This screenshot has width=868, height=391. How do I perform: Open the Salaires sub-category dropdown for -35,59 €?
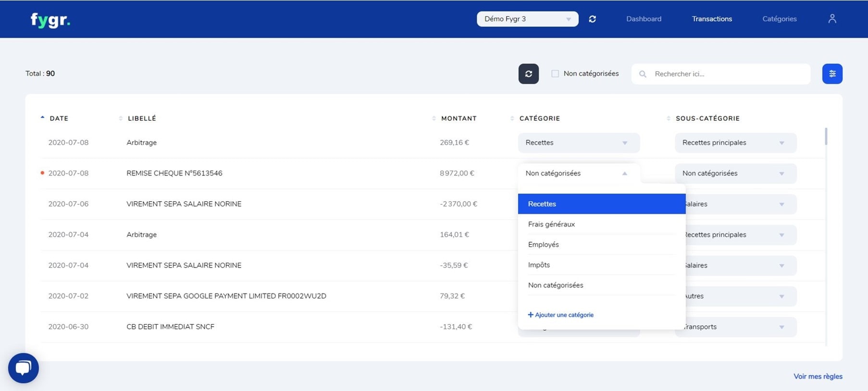(741, 266)
